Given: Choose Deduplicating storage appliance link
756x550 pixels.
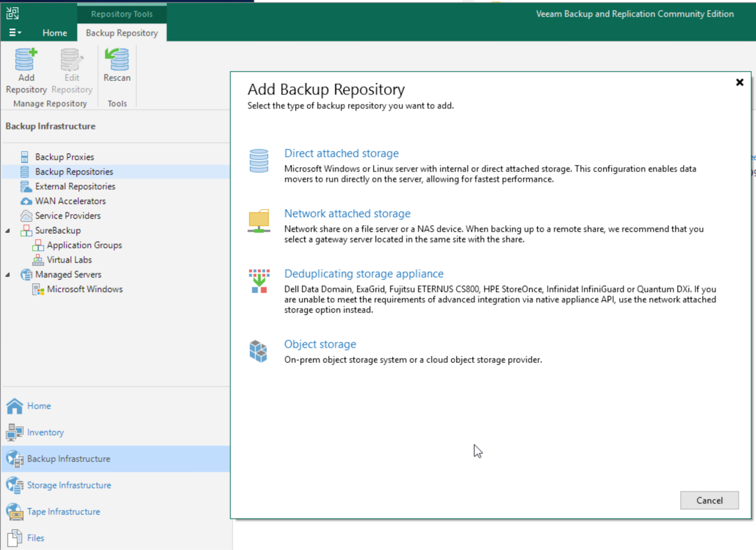Looking at the screenshot, I should click(364, 274).
